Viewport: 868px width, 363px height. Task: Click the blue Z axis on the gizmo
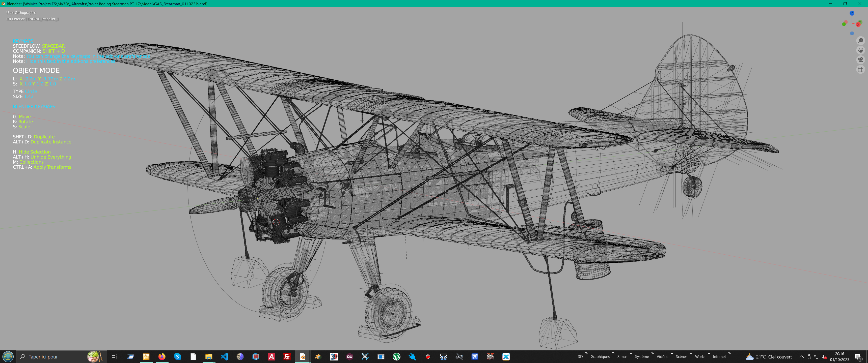click(852, 13)
